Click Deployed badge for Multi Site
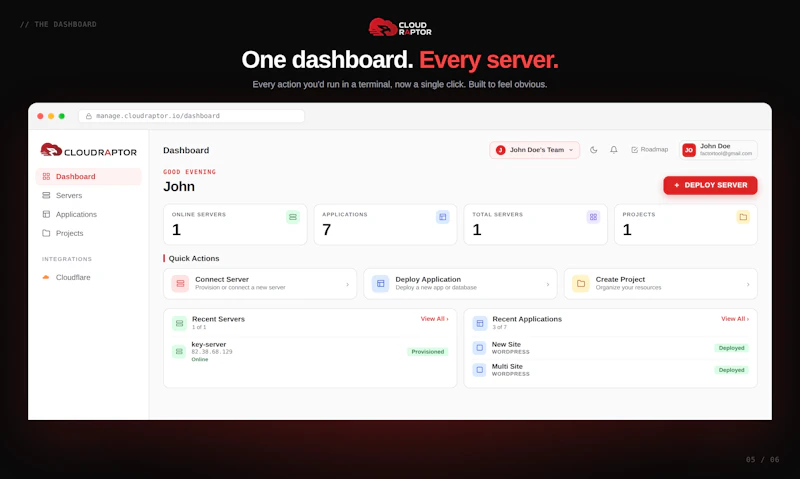The image size is (800, 479). 731,370
